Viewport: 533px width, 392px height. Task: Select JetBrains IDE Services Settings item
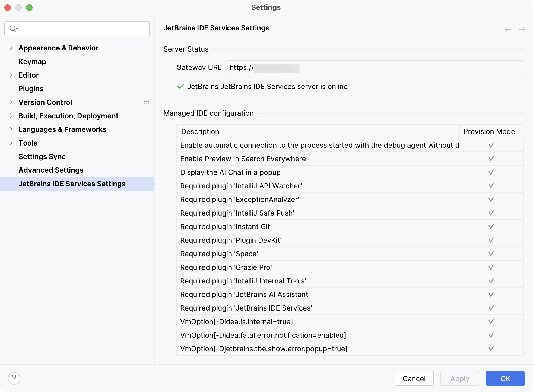(77, 184)
